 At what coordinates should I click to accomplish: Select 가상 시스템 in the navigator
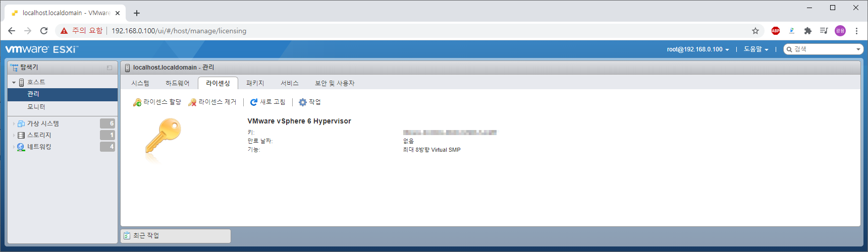point(43,123)
